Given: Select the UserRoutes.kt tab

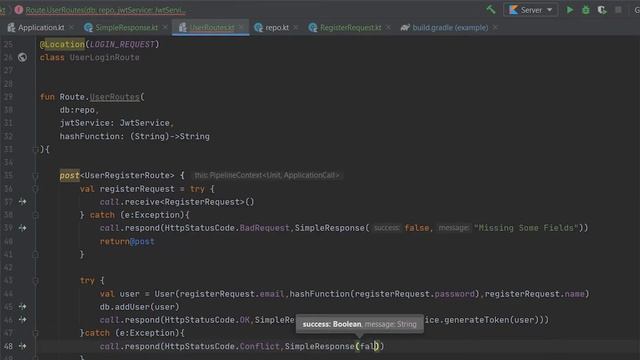Looking at the screenshot, I should coord(212,27).
